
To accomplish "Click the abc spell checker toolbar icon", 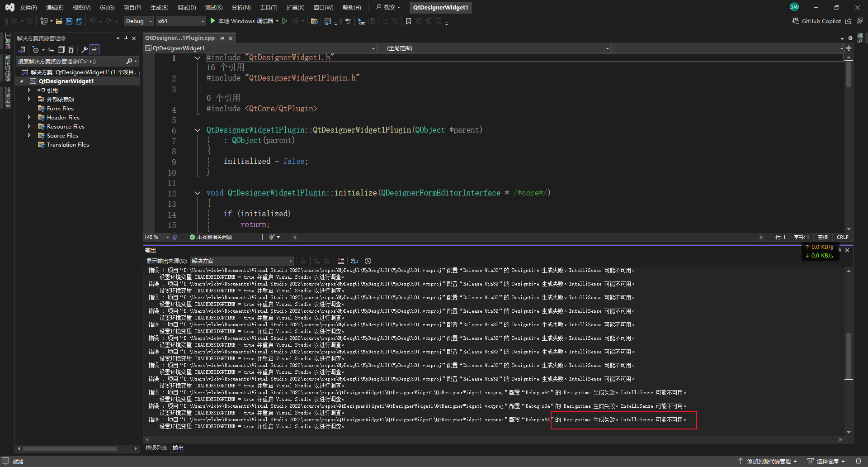I will [x=348, y=21].
